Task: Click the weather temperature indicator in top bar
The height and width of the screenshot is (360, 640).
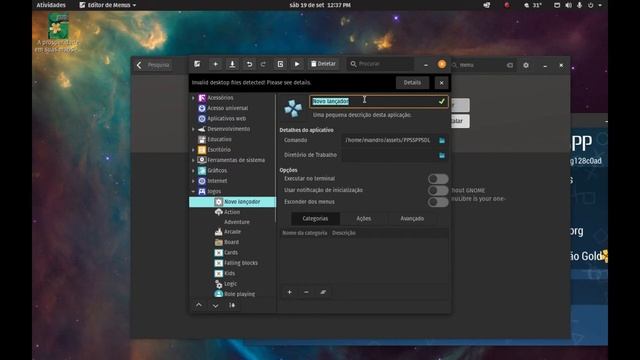Action: (533, 5)
